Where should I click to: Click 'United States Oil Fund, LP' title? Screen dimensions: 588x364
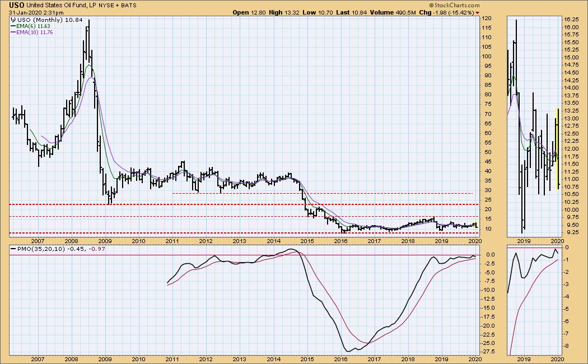click(x=62, y=6)
